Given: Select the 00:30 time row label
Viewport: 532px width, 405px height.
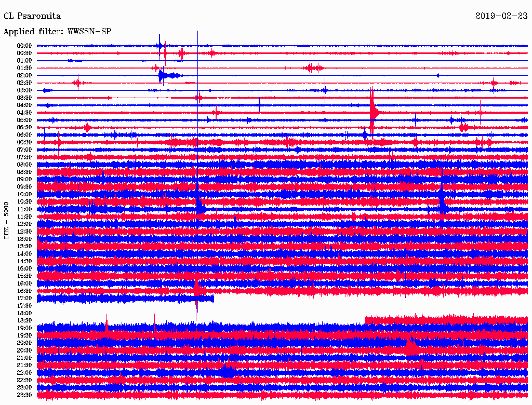Looking at the screenshot, I should tap(24, 53).
